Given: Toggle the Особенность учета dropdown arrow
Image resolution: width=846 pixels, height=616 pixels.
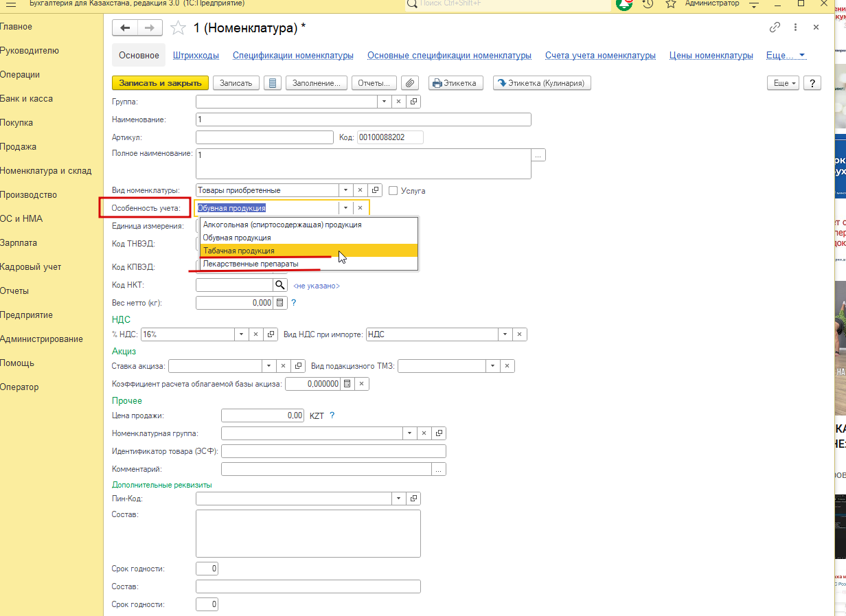Looking at the screenshot, I should click(346, 207).
